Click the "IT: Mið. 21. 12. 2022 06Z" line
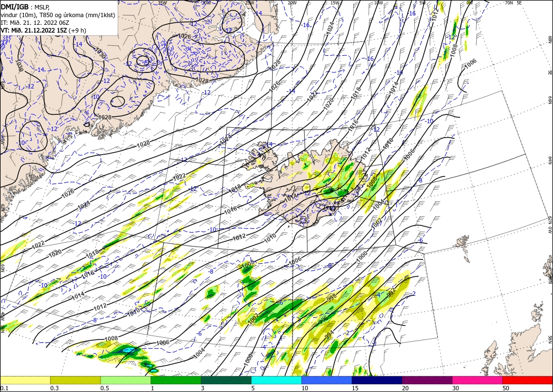 tap(34, 22)
